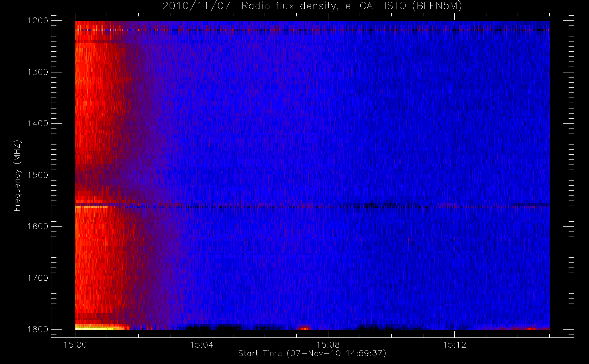Click the small red spot near 1800 MHz at 15:07
Screen dimensions: 589x364
304,329
